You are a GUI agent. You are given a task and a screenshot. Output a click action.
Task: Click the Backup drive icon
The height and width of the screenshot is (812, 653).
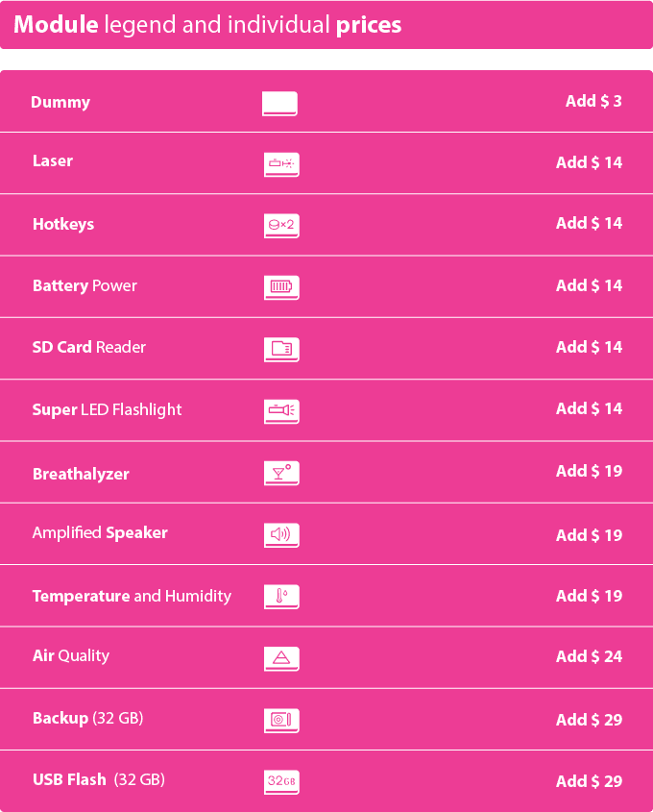[281, 721]
